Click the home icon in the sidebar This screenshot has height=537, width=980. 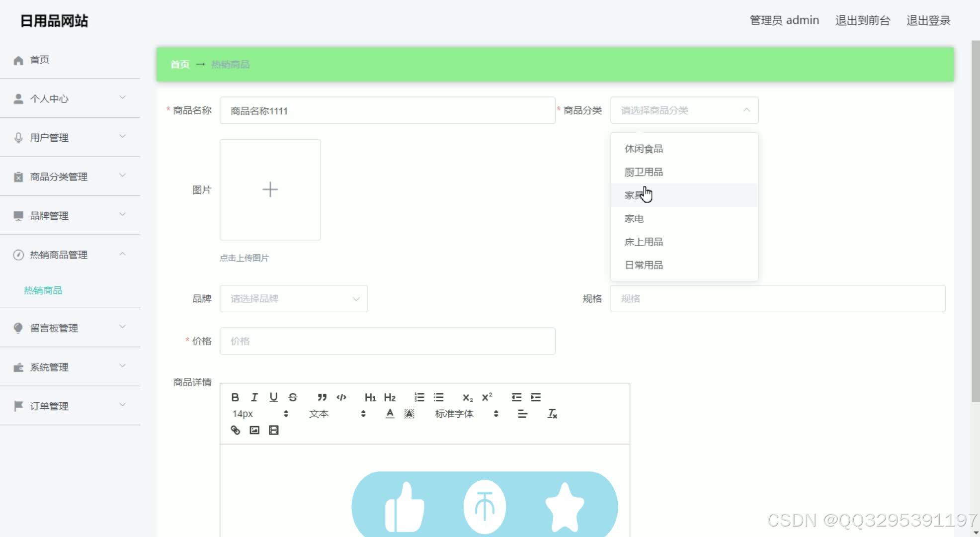18,60
